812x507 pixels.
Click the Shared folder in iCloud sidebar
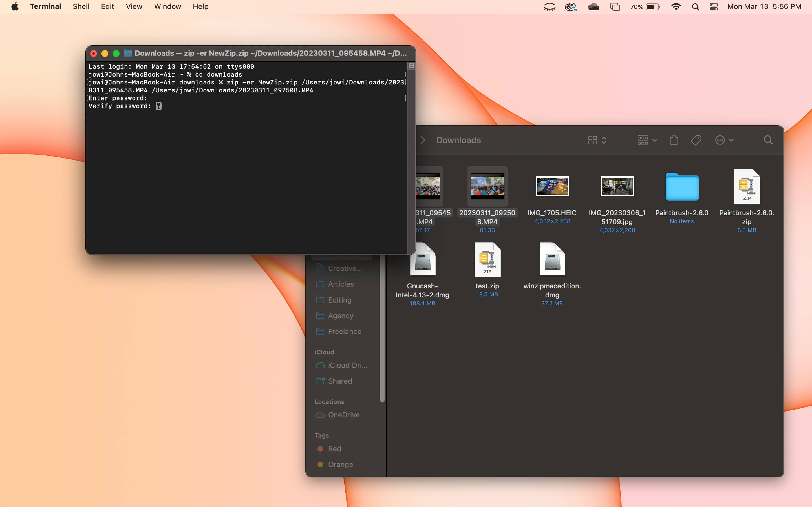click(x=340, y=380)
